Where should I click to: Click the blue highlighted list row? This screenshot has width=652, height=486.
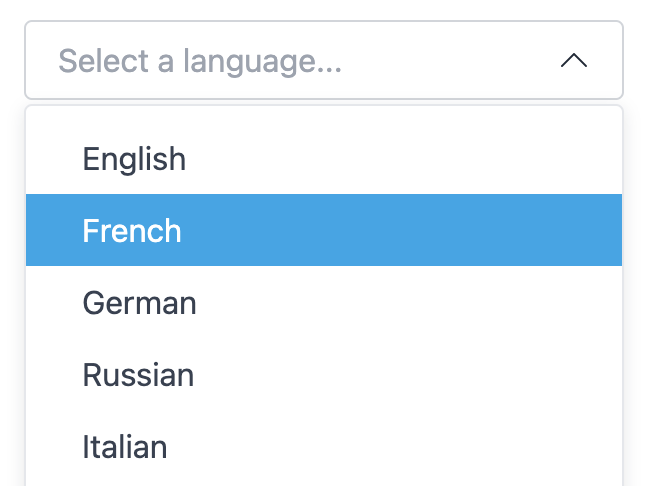pos(323,231)
